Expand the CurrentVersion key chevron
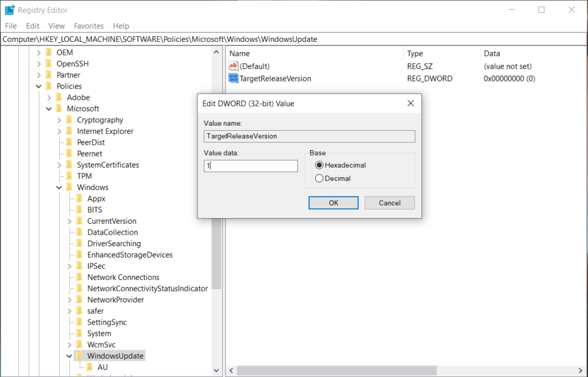 coord(69,221)
